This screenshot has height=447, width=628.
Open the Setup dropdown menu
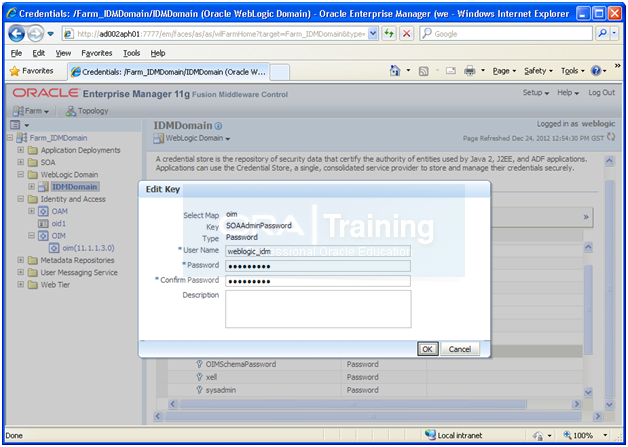(535, 93)
